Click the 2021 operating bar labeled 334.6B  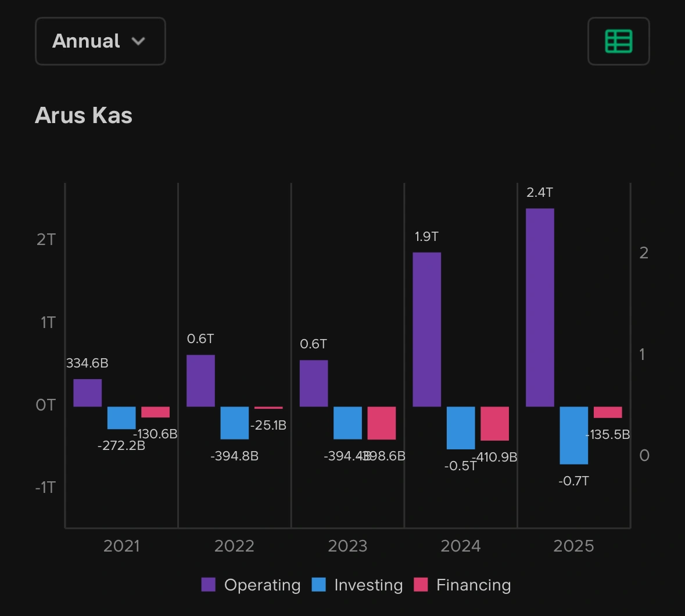[x=87, y=393]
